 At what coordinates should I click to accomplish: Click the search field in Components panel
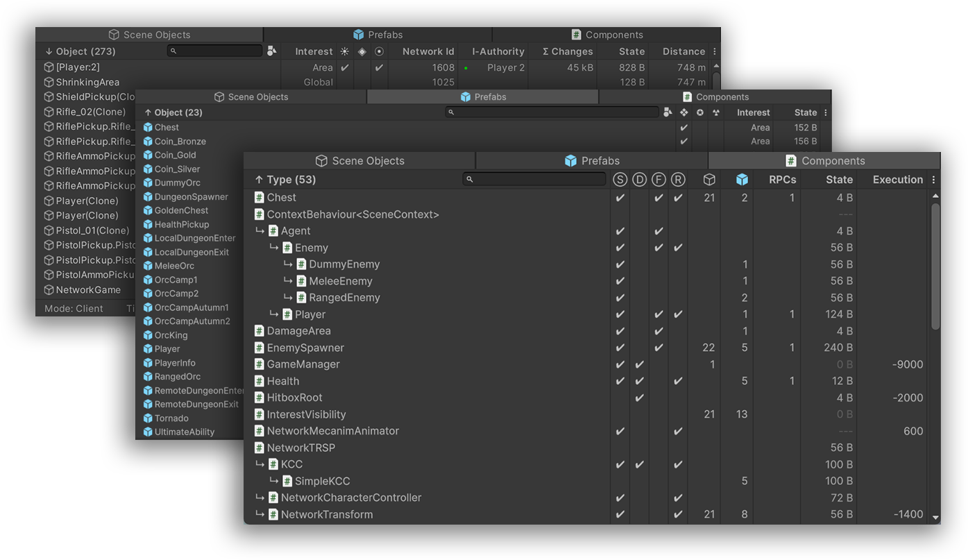(536, 180)
